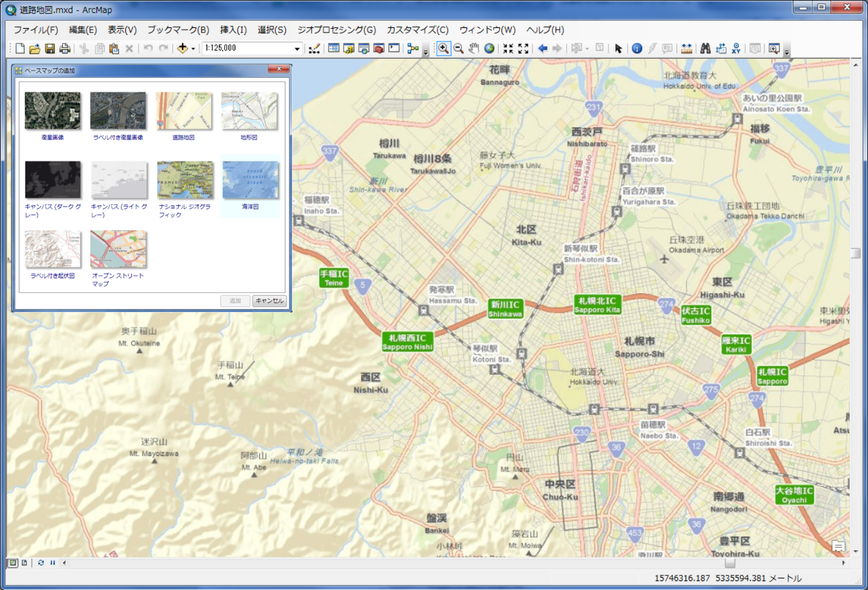Viewport: 868px width, 590px height.
Task: Activate the Identify tool
Action: pyautogui.click(x=636, y=48)
